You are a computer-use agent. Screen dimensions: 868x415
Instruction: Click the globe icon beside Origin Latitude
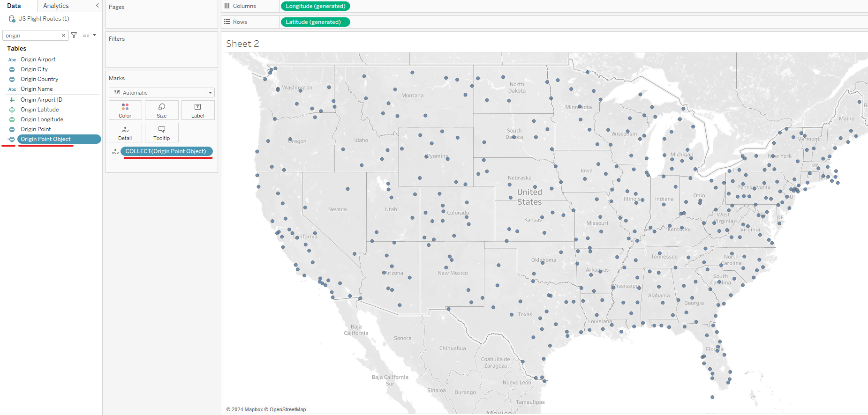(x=12, y=110)
